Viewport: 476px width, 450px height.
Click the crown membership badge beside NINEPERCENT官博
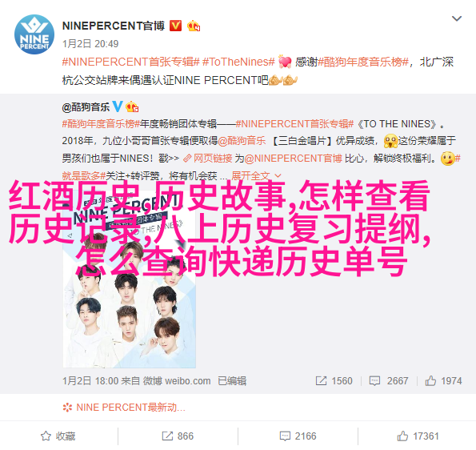click(x=194, y=26)
